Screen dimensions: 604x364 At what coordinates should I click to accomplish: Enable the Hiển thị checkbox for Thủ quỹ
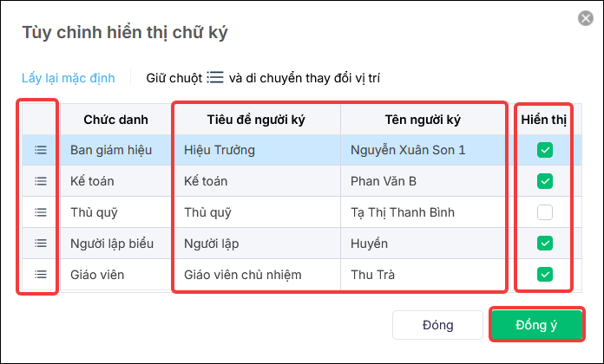tap(545, 212)
